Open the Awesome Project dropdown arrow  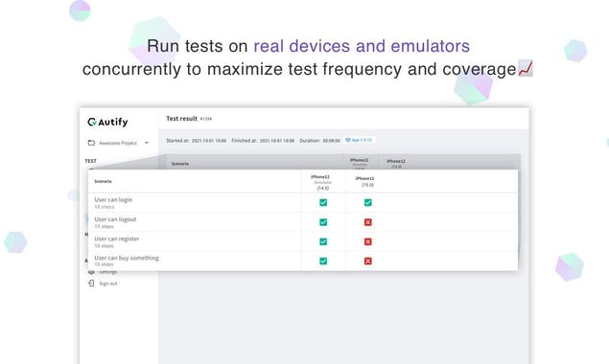click(147, 143)
